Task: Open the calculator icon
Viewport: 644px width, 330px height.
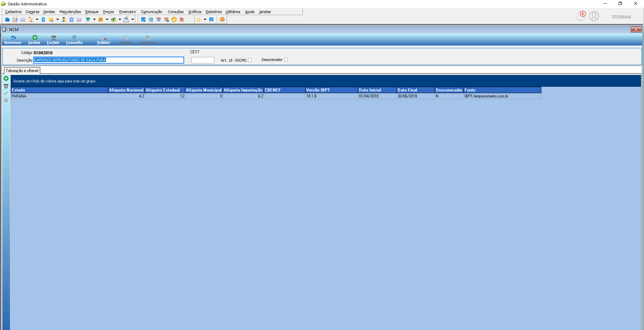Action: [x=151, y=19]
